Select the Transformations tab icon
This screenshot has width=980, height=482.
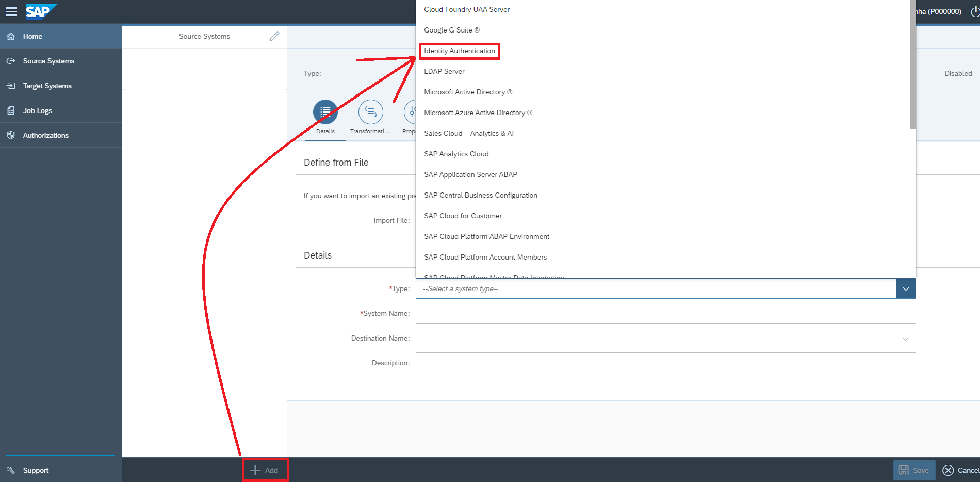[371, 112]
